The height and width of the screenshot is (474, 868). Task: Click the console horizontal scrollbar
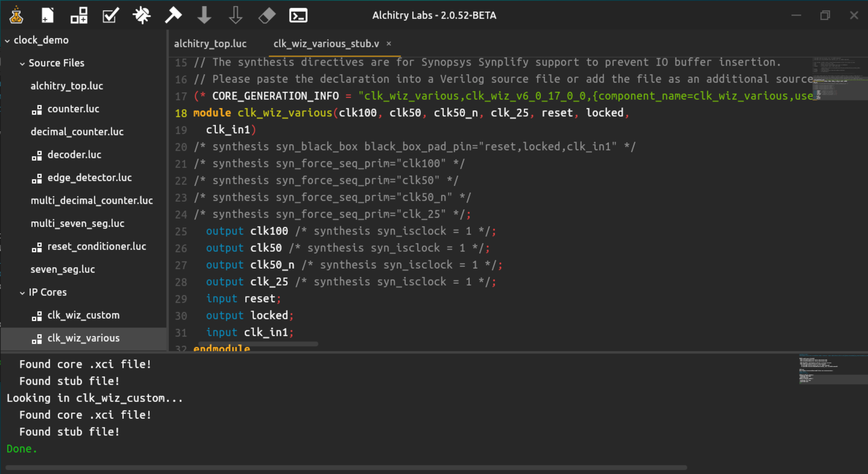coord(346,467)
